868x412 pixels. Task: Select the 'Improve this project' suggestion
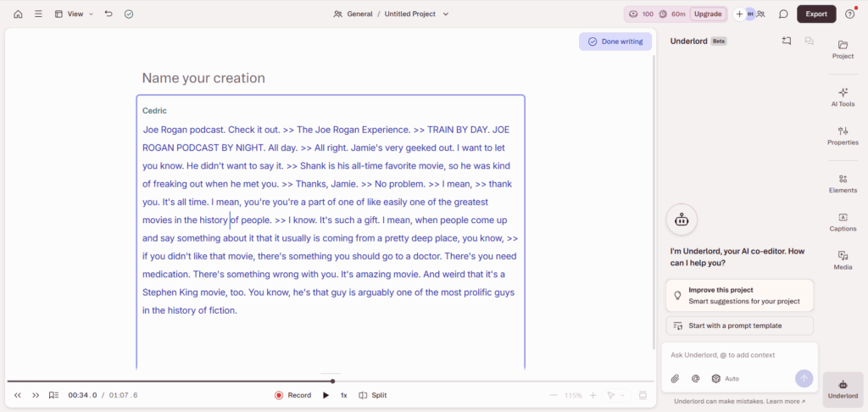[739, 296]
